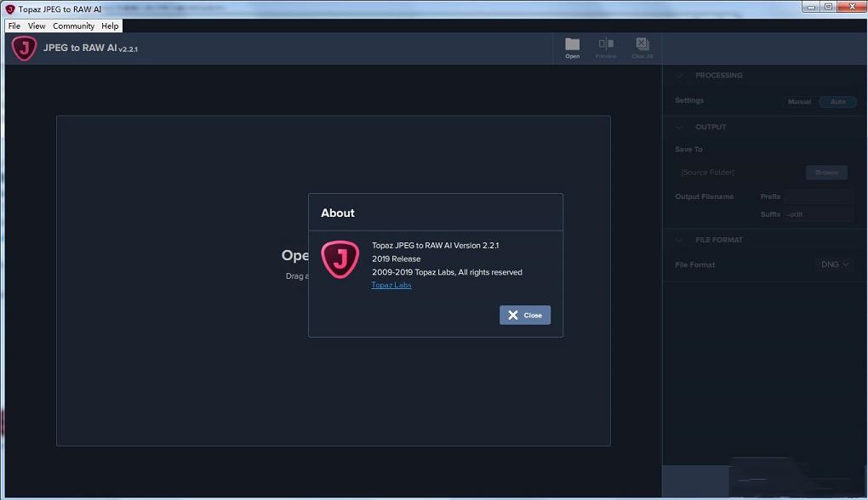
Task: Click the J logo in About dialog
Action: click(340, 259)
